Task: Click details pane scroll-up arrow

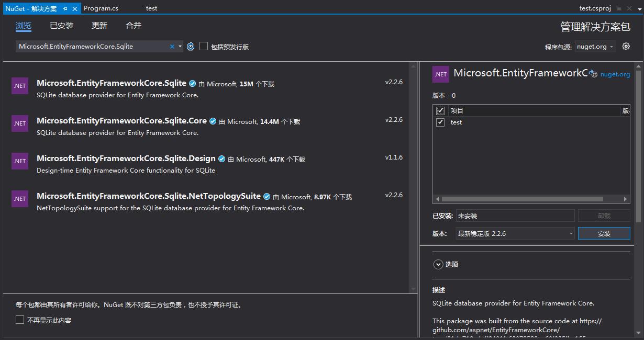Action: coord(638,66)
